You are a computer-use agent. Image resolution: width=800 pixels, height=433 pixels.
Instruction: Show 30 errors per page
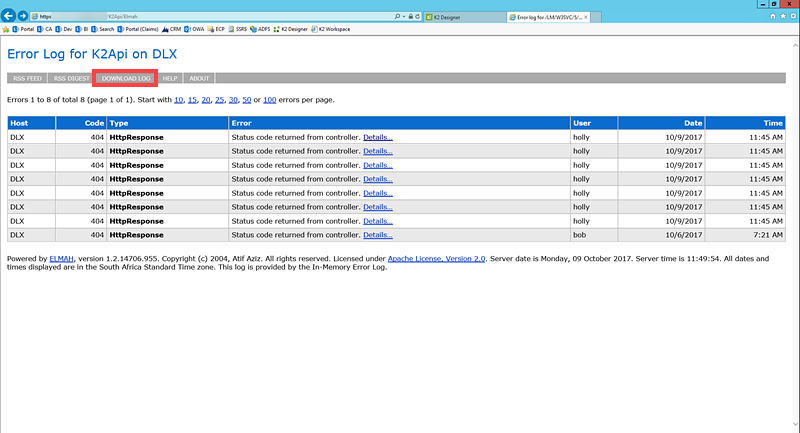pyautogui.click(x=233, y=100)
